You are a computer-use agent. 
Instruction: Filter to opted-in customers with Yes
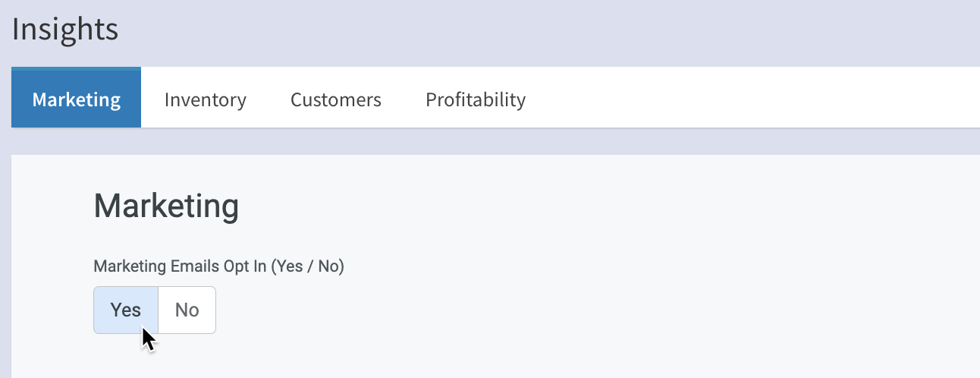126,310
